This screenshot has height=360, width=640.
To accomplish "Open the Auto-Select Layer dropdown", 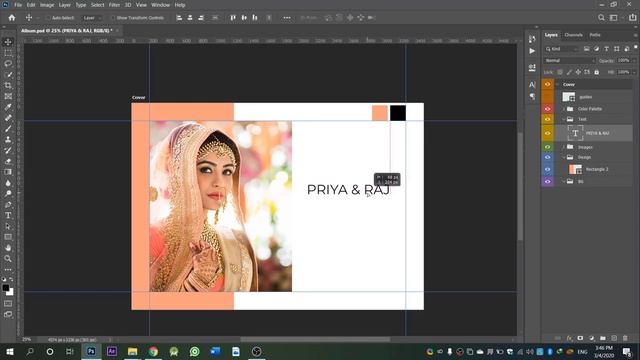I will pos(91,18).
